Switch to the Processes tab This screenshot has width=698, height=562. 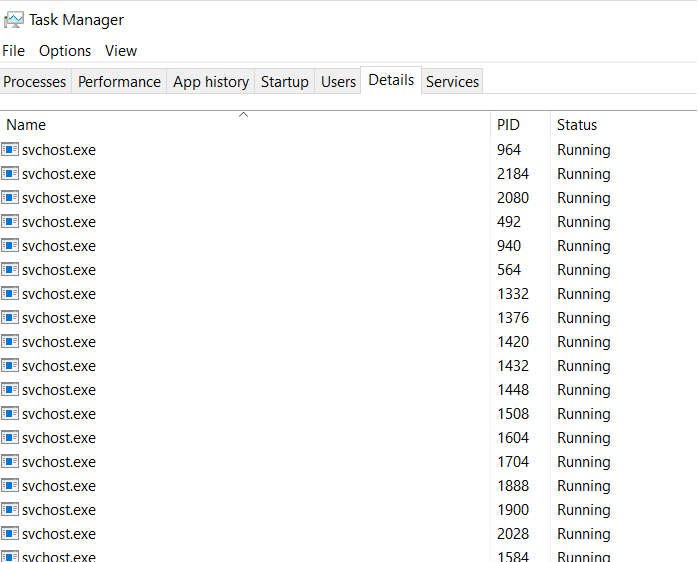[35, 81]
